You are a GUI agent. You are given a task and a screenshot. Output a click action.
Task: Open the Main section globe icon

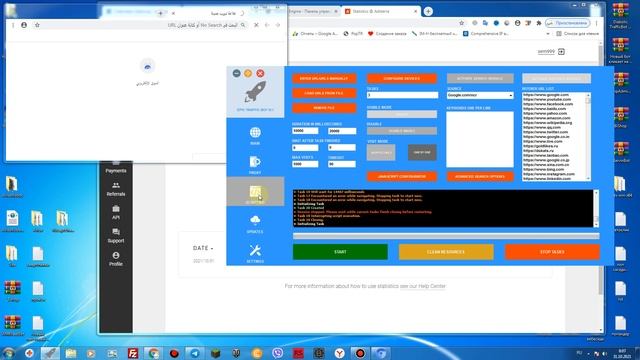255,132
